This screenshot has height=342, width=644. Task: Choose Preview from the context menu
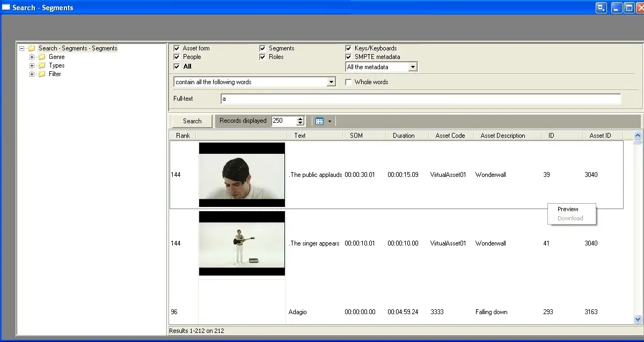(x=568, y=209)
